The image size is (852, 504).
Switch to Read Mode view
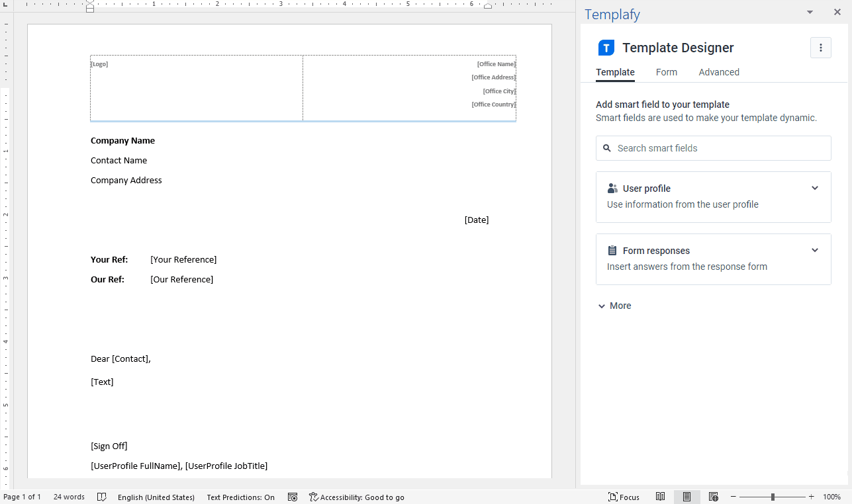[x=660, y=497]
